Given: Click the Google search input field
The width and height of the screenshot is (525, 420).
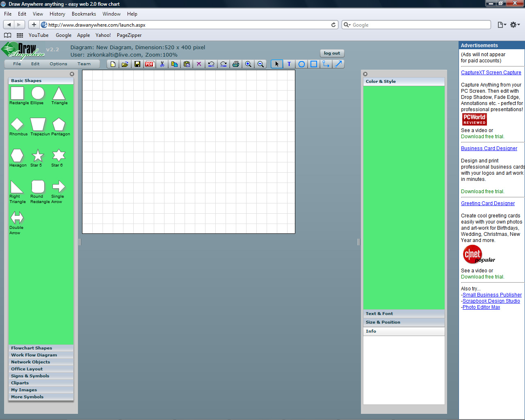Looking at the screenshot, I should 418,25.
